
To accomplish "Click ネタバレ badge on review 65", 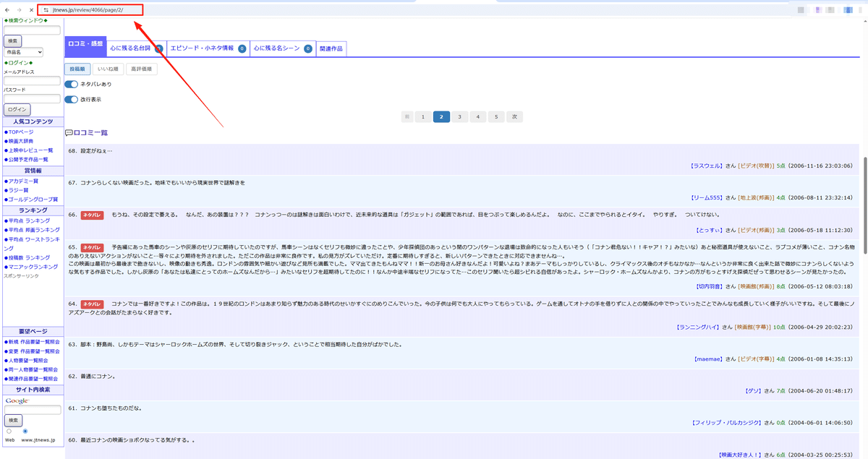I will pos(92,247).
